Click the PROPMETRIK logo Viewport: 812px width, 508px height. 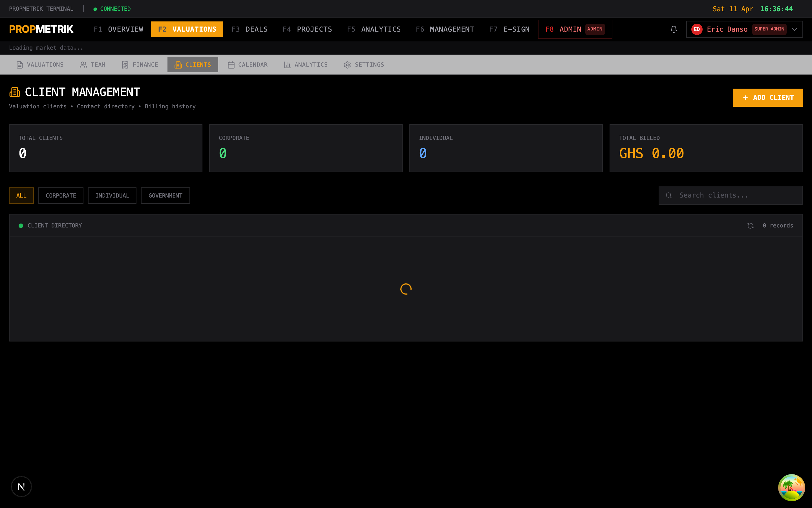tap(41, 29)
